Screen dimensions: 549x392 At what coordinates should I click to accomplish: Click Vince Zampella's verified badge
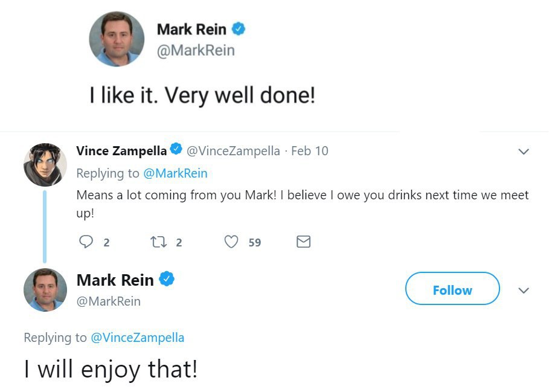click(x=176, y=150)
